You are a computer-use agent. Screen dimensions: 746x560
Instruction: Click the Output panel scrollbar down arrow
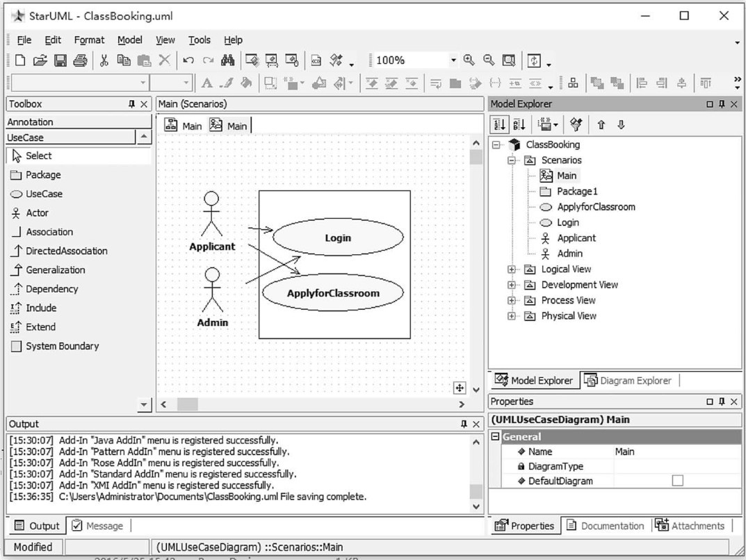pos(476,507)
